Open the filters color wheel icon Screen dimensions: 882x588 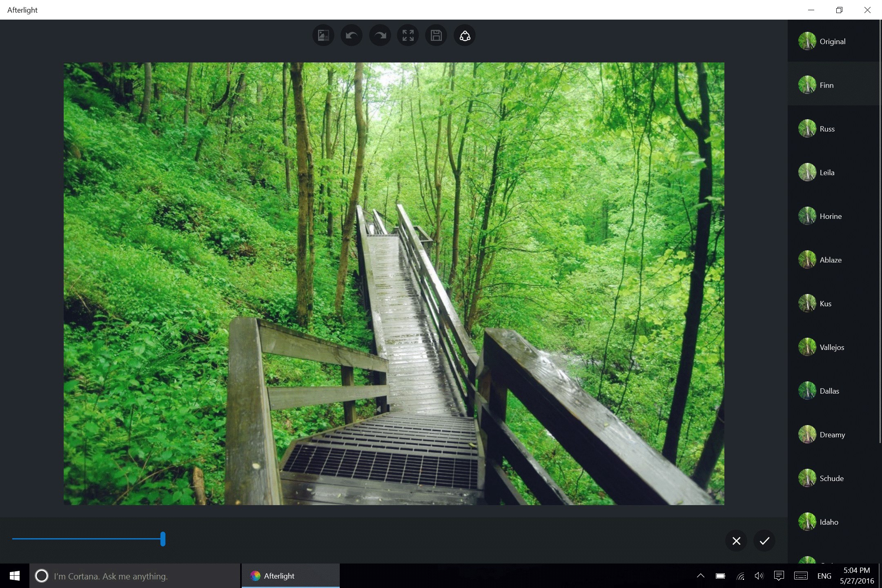(x=464, y=36)
